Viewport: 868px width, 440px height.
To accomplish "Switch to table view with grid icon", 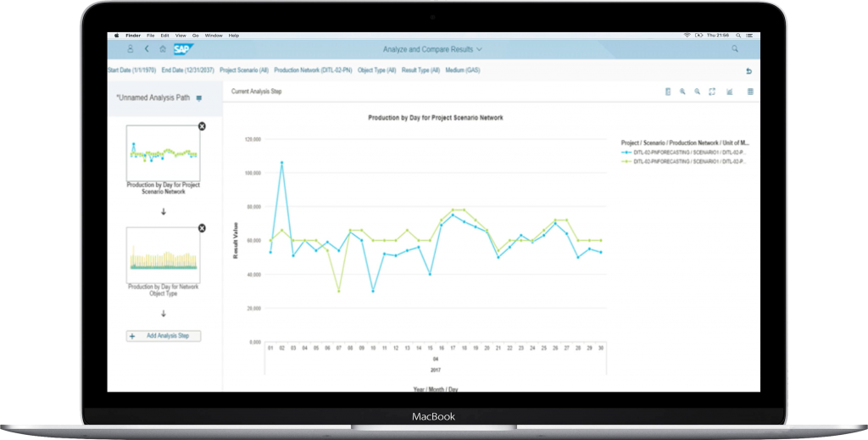I will click(x=750, y=92).
